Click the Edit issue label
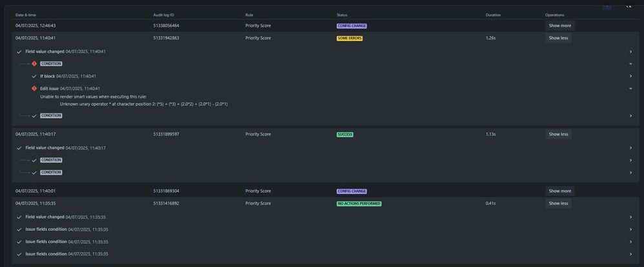Viewport: 644px width, 267px height. [x=49, y=88]
